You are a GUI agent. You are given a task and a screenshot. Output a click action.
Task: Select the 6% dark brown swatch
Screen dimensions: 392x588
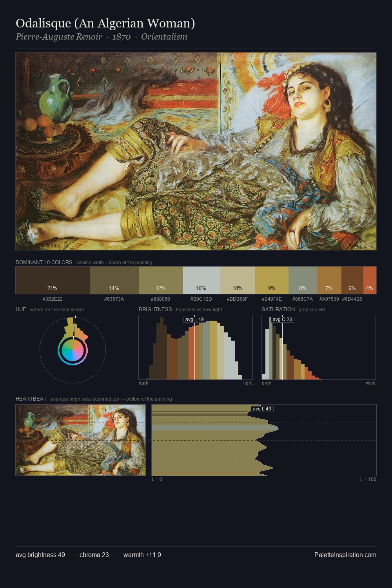point(352,280)
